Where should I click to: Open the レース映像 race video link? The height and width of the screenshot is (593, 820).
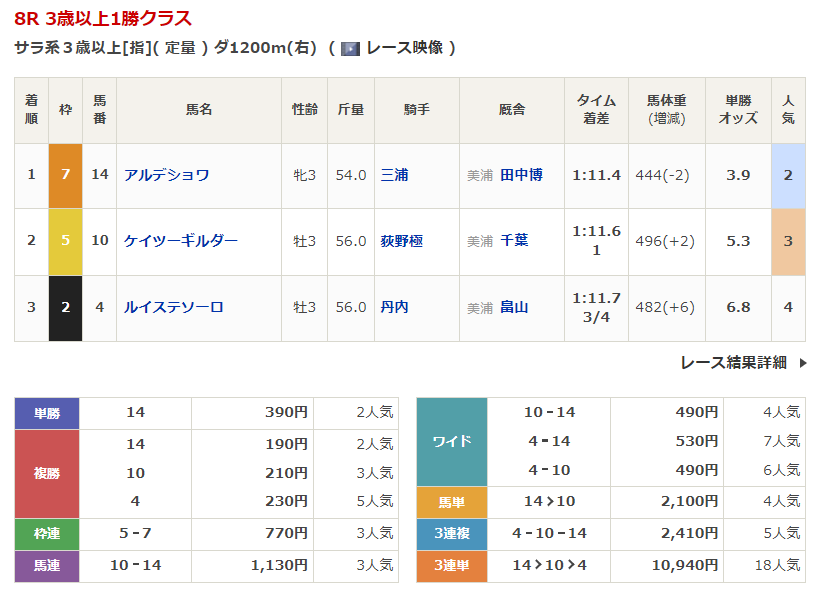pyautogui.click(x=404, y=48)
